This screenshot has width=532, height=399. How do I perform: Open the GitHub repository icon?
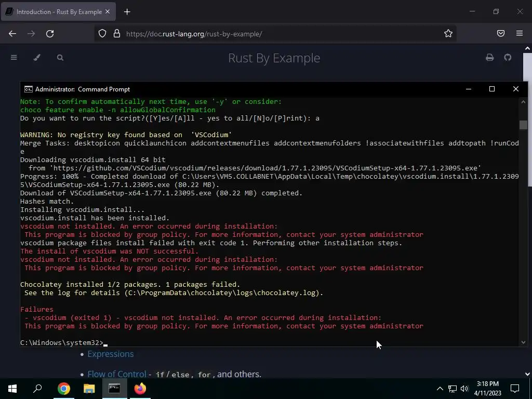(508, 58)
